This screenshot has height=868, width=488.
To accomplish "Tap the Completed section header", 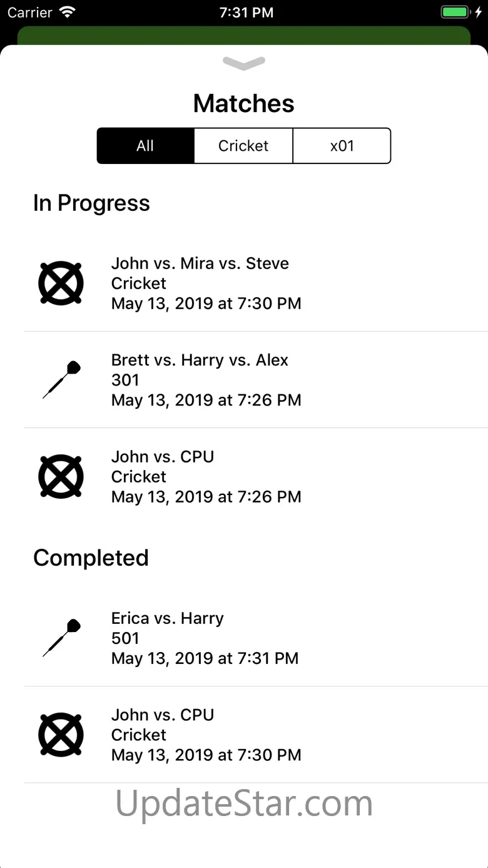I will pos(91,558).
